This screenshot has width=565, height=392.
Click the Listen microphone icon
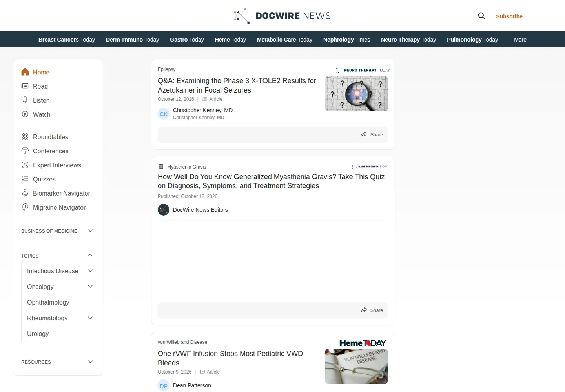click(x=25, y=100)
